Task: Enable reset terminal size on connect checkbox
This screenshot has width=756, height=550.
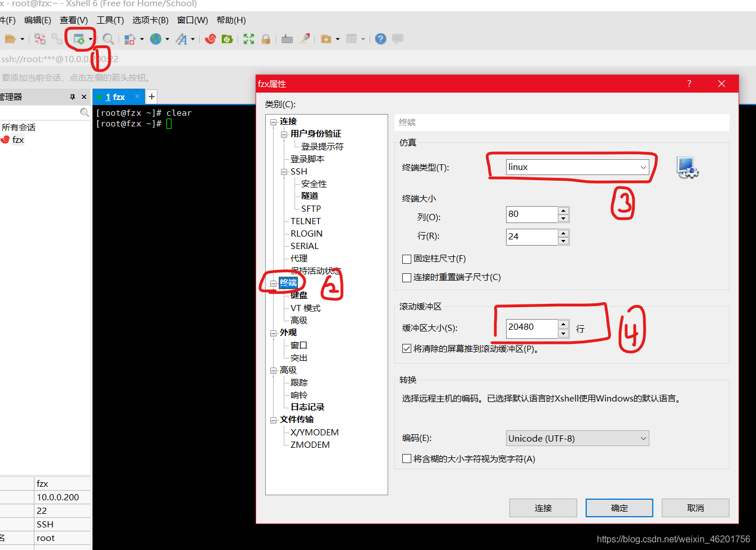Action: point(406,277)
